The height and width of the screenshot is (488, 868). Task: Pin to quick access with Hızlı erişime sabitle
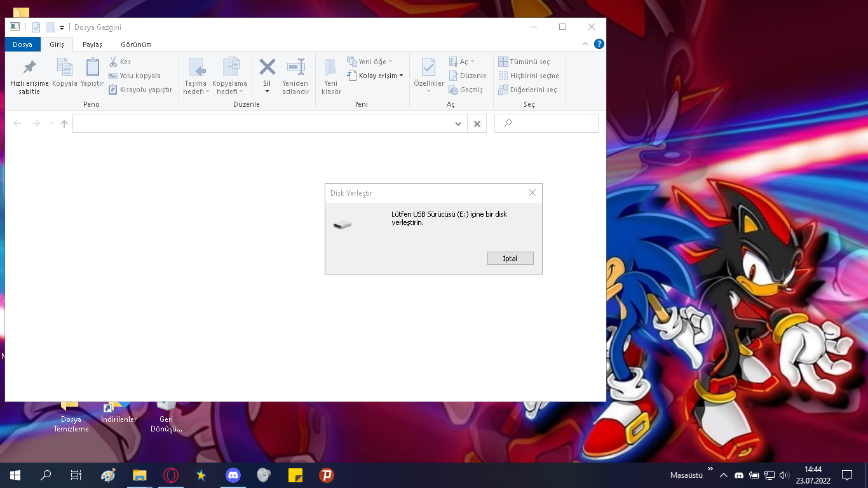(x=29, y=77)
